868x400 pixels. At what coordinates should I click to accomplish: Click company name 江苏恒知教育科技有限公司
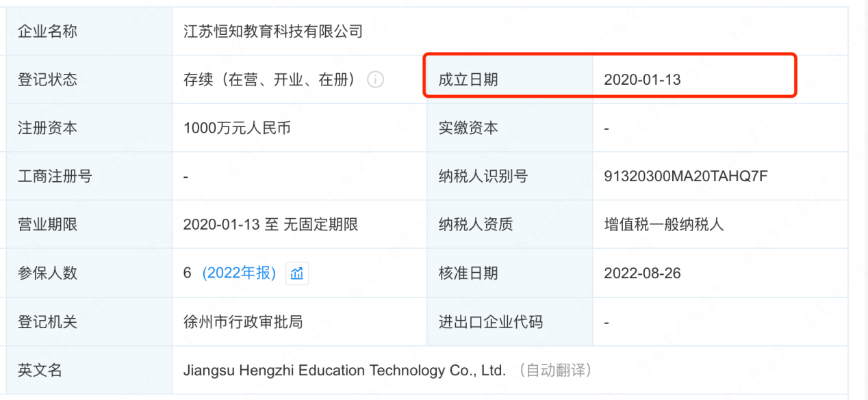[x=272, y=31]
